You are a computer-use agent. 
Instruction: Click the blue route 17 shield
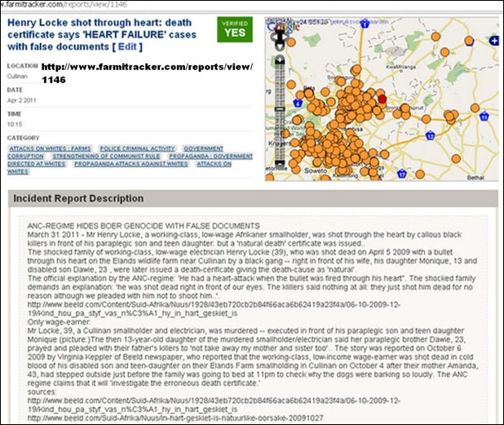[402, 174]
